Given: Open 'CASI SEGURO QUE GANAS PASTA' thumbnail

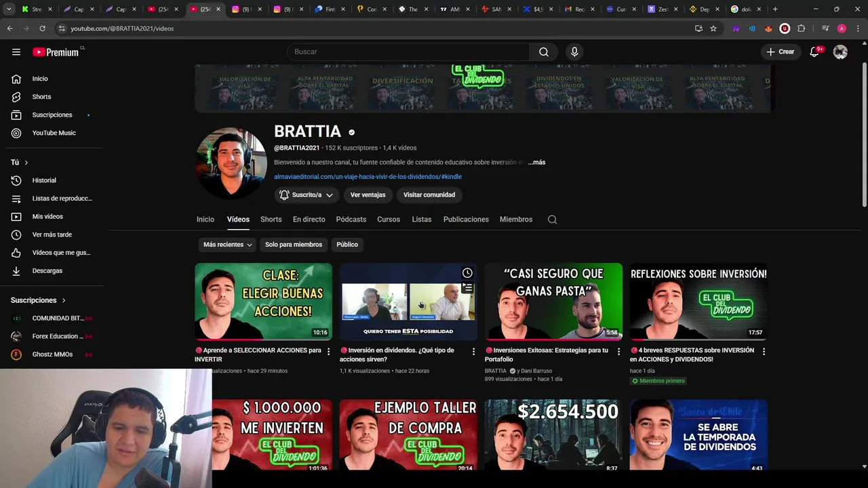Looking at the screenshot, I should coord(553,302).
